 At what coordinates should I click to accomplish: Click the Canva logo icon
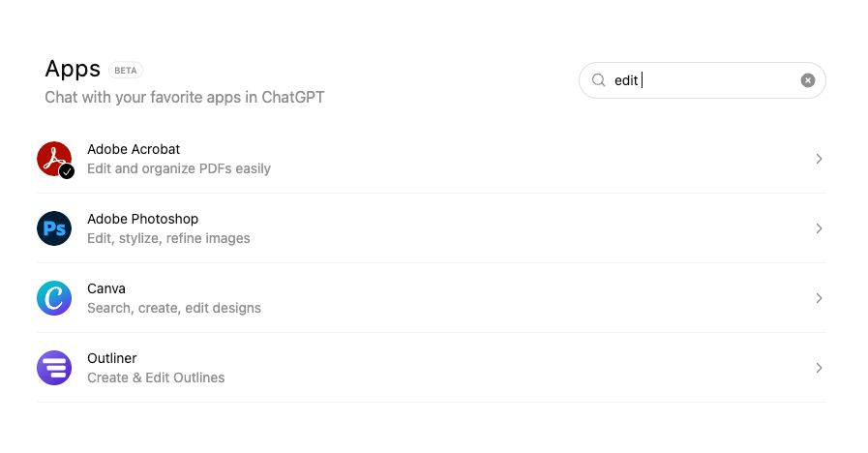pos(54,298)
